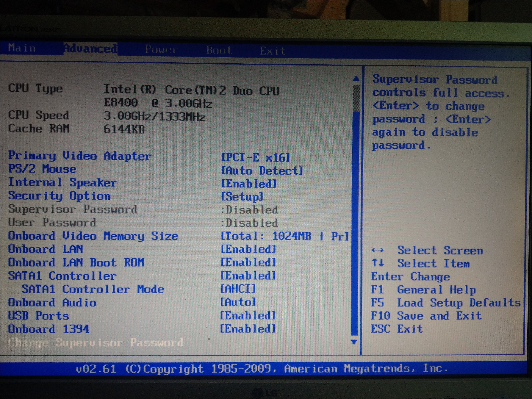532x399 pixels.
Task: Toggle the Onboard 1394 Enabled value
Action: 248,329
